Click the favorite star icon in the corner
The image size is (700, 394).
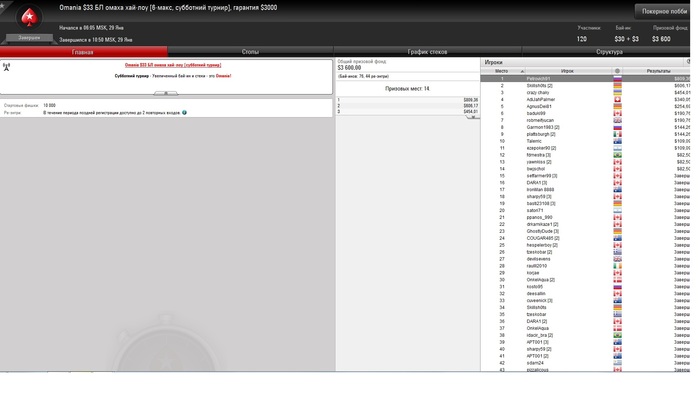[x=2, y=5]
